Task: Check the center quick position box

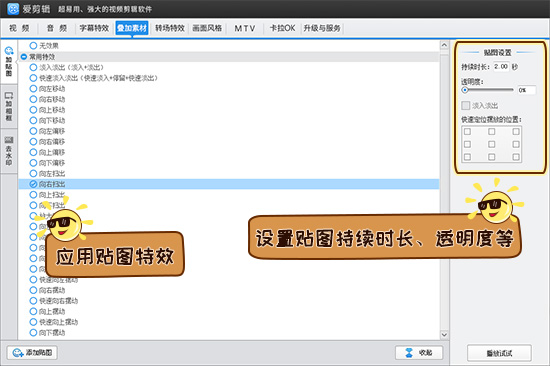Action: [x=491, y=144]
